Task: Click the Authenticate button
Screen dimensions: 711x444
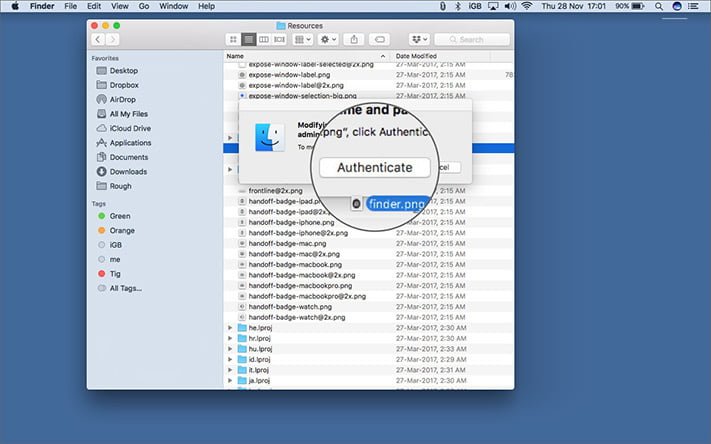Action: 375,167
